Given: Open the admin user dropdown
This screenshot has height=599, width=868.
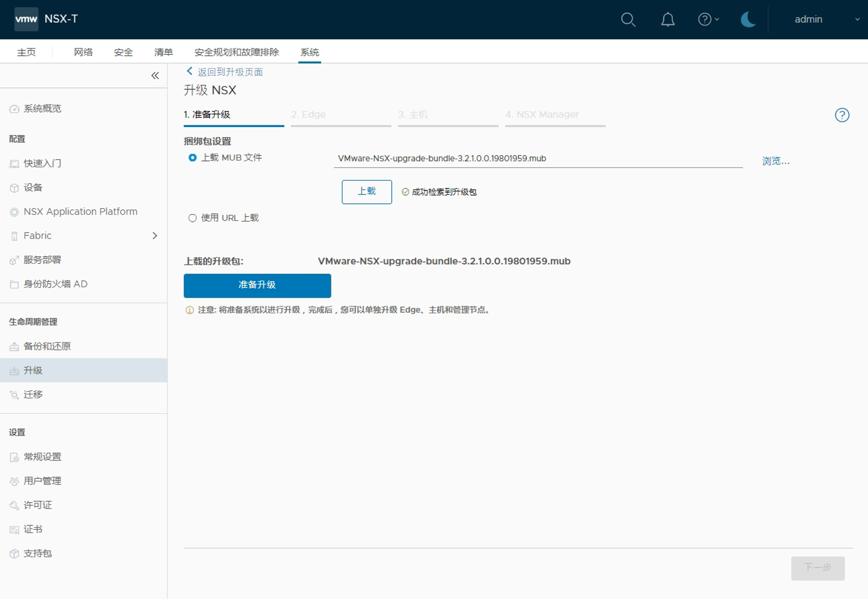Looking at the screenshot, I should pyautogui.click(x=825, y=19).
